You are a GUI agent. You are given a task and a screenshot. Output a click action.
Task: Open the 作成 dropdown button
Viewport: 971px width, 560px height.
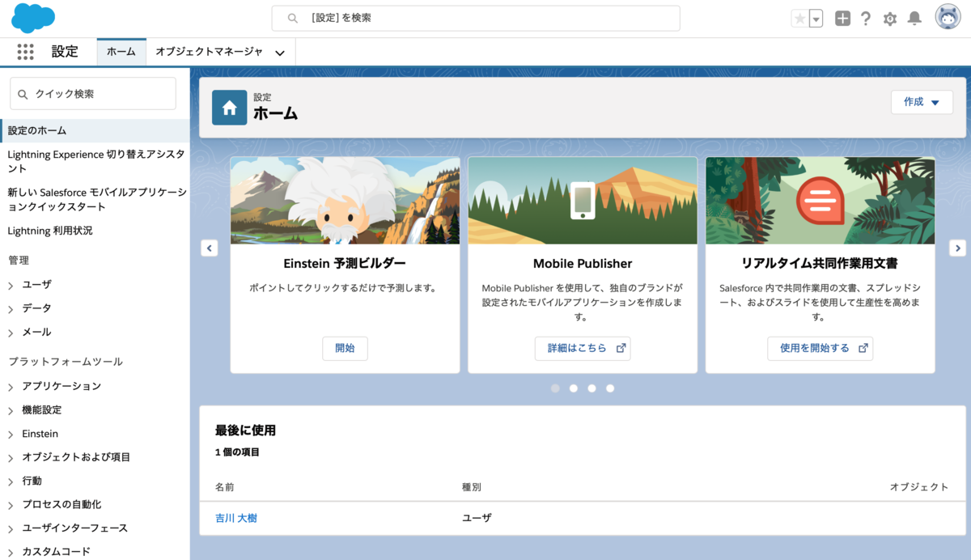(x=922, y=102)
